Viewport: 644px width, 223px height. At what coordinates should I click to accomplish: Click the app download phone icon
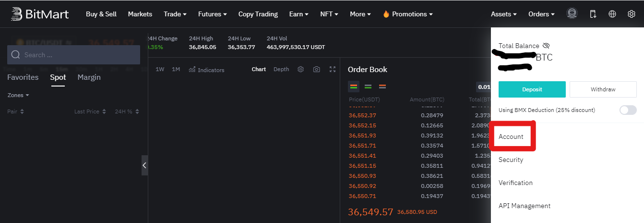[593, 14]
